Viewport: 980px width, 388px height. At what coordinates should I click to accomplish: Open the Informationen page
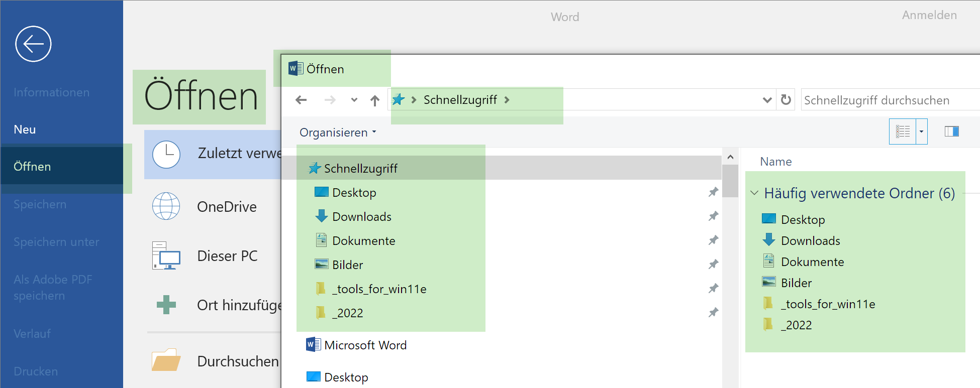tap(52, 92)
